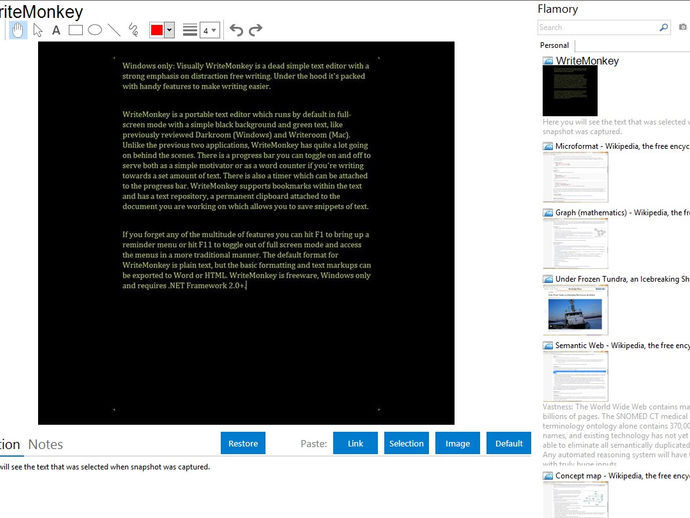Image resolution: width=690 pixels, height=518 pixels.
Task: Click the camera capture icon
Action: click(x=683, y=27)
